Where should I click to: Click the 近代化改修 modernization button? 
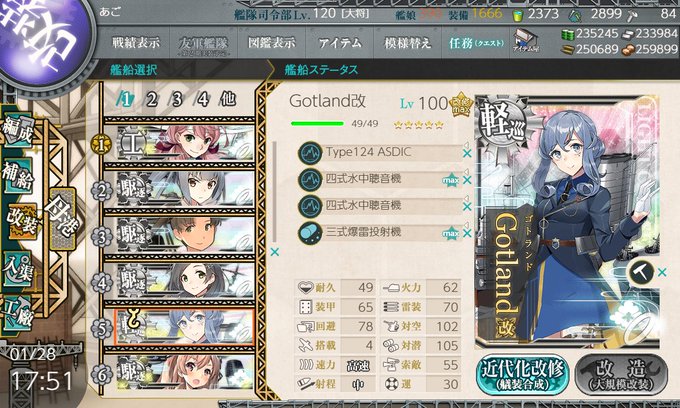(523, 375)
